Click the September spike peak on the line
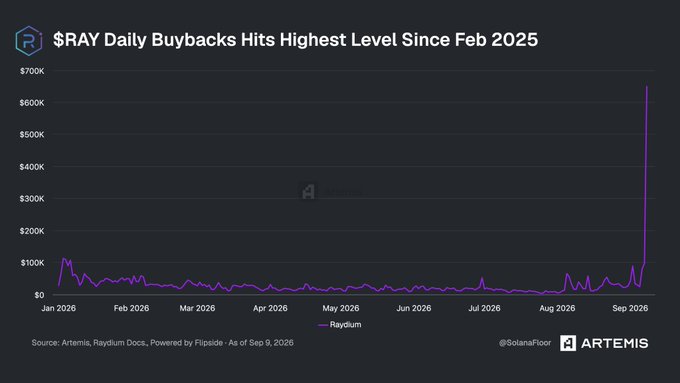 647,87
